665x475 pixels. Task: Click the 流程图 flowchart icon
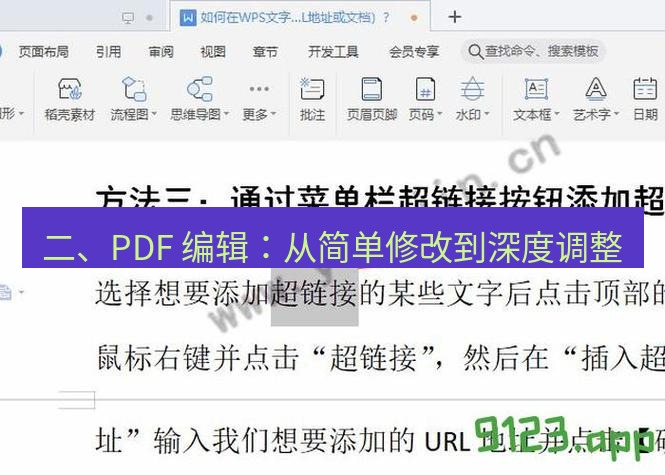(x=134, y=89)
